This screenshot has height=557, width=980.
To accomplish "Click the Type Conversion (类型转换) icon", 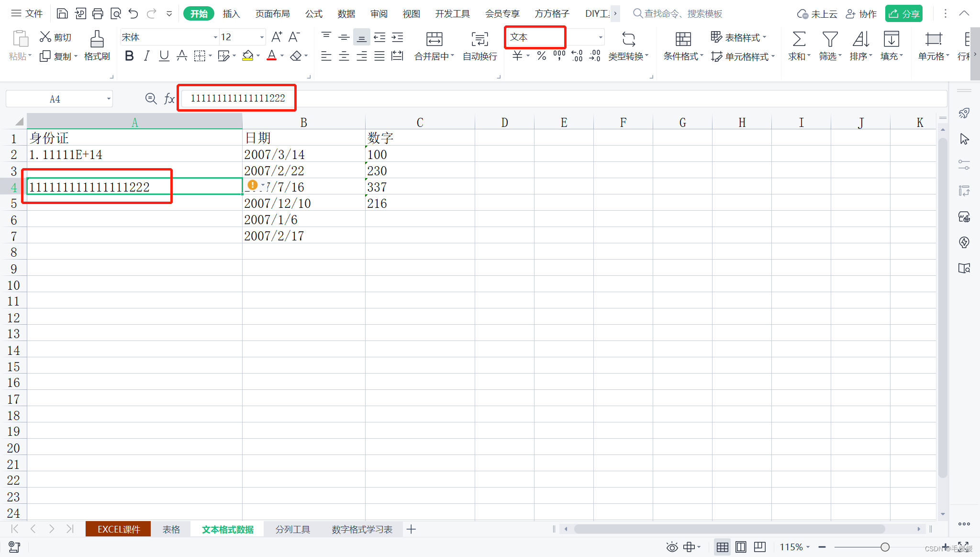I will 628,39.
